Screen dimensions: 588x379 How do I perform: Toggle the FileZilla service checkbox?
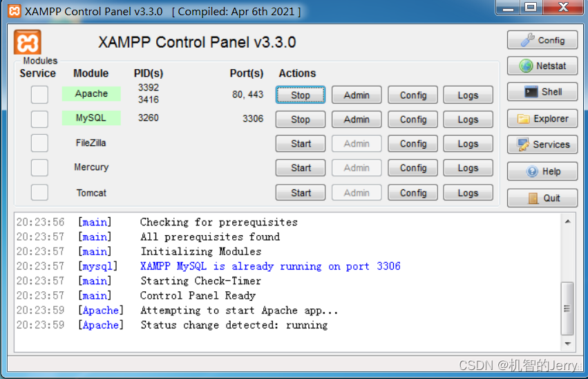point(39,143)
